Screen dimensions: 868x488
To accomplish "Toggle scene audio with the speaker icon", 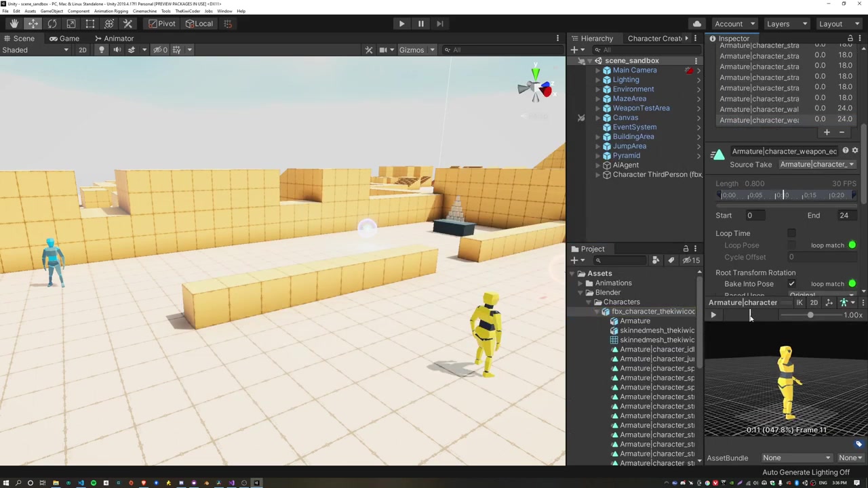I will (117, 49).
